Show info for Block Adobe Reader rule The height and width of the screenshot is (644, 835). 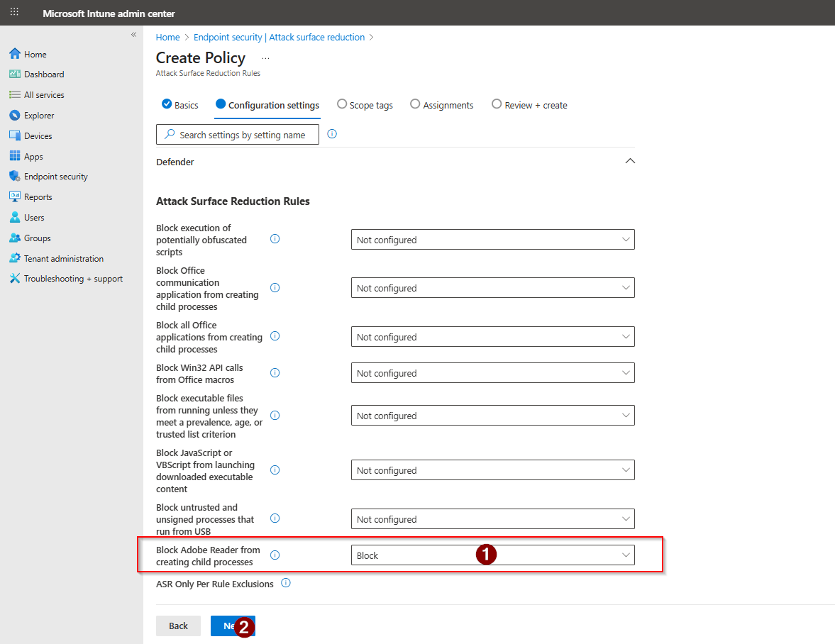coord(275,555)
